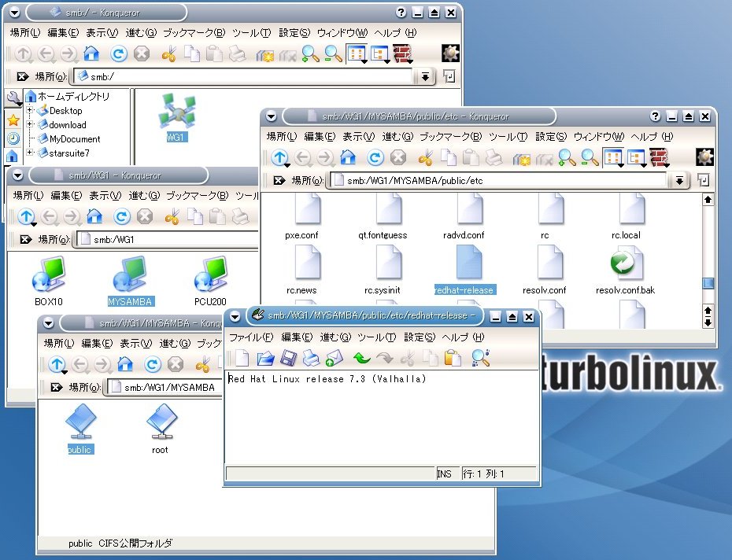This screenshot has width=732, height=560.
Task: Open the window menu of the editor title bar
Action: 235,316
